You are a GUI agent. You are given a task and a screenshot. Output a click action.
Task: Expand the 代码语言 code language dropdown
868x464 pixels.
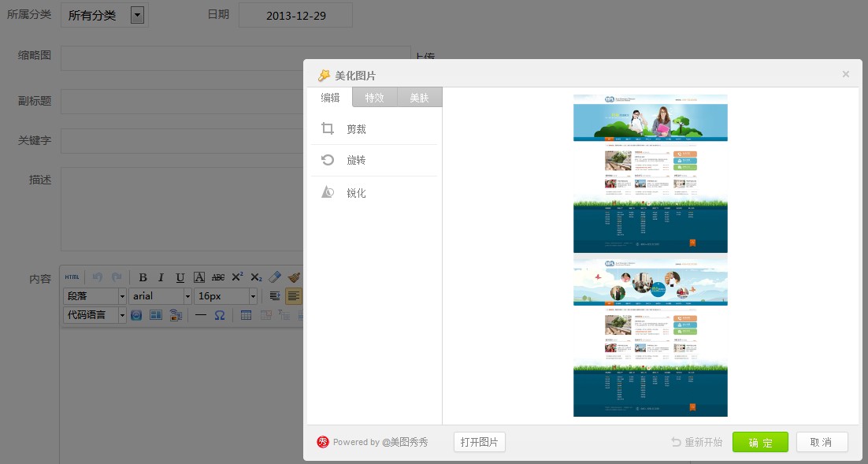point(122,315)
